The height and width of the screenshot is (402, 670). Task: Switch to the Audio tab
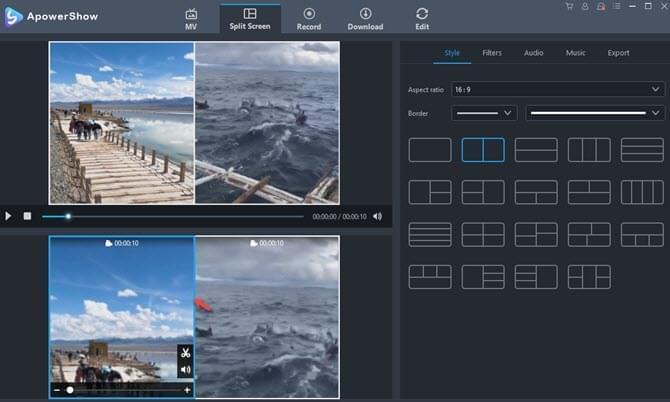(x=534, y=53)
